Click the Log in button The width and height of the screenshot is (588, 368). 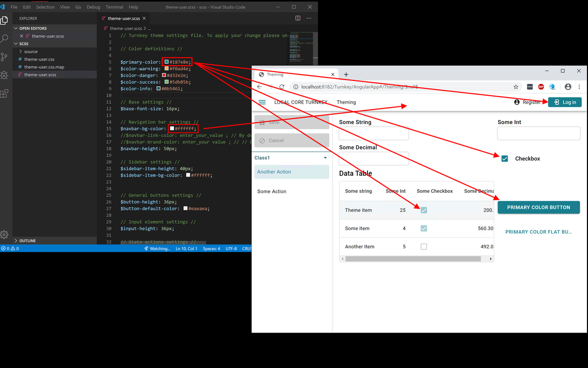[x=565, y=102]
